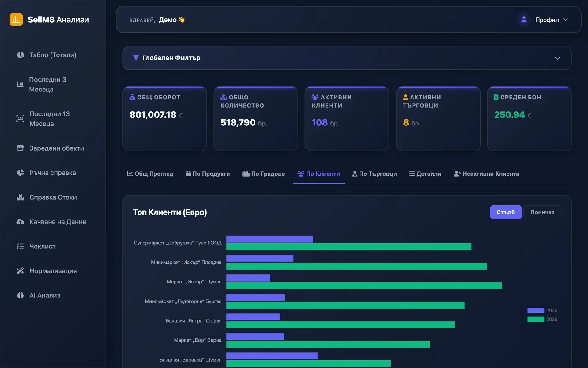Toggle the 2025 purple legend swatch
588x368 pixels.
536,310
